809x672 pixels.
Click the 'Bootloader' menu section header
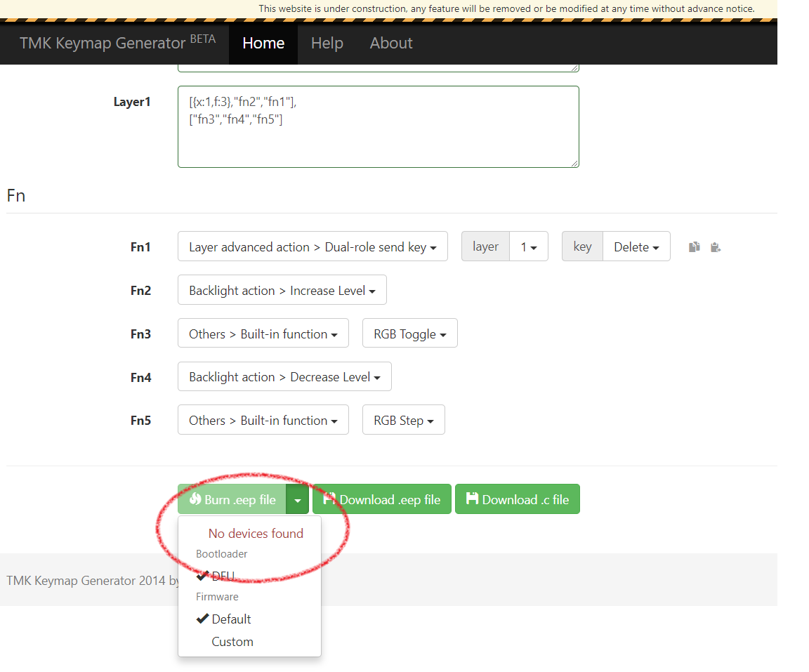pos(222,554)
